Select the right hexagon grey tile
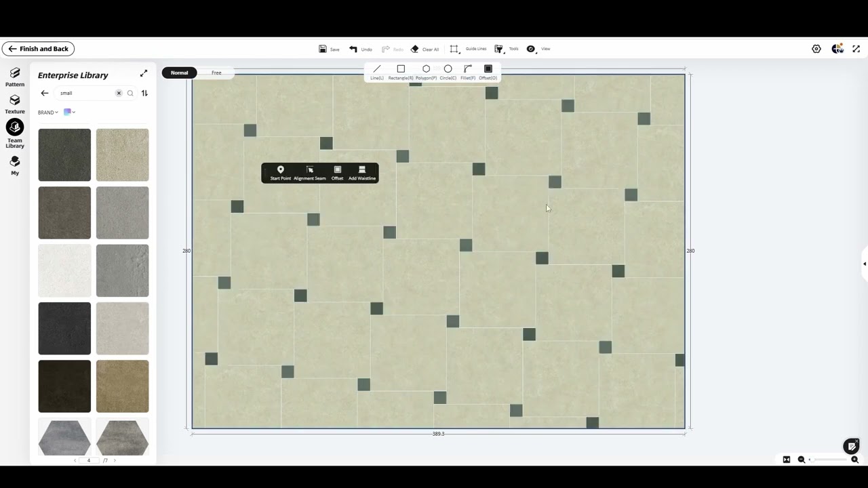The width and height of the screenshot is (868, 488). point(122,437)
